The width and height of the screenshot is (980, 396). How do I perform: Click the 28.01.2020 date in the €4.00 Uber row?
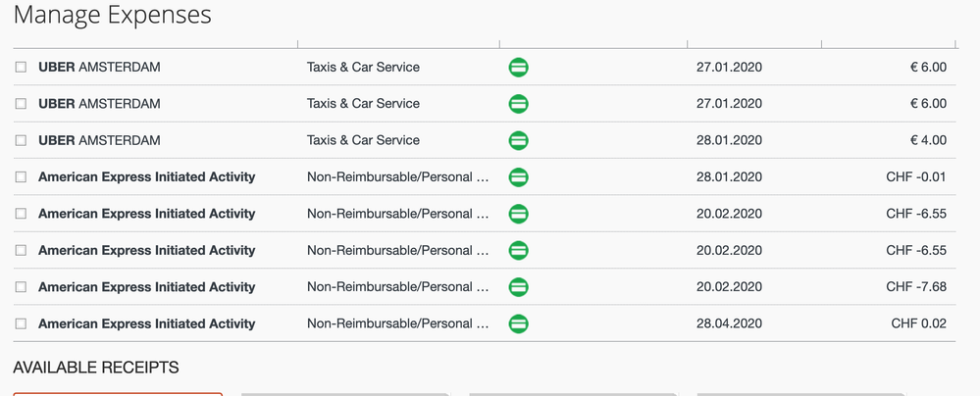(x=730, y=140)
